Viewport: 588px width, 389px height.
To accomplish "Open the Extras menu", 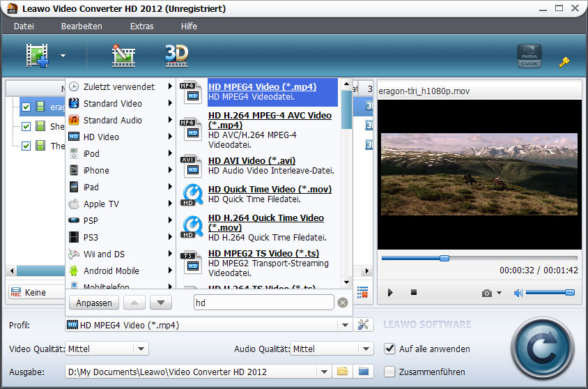I will (x=141, y=26).
